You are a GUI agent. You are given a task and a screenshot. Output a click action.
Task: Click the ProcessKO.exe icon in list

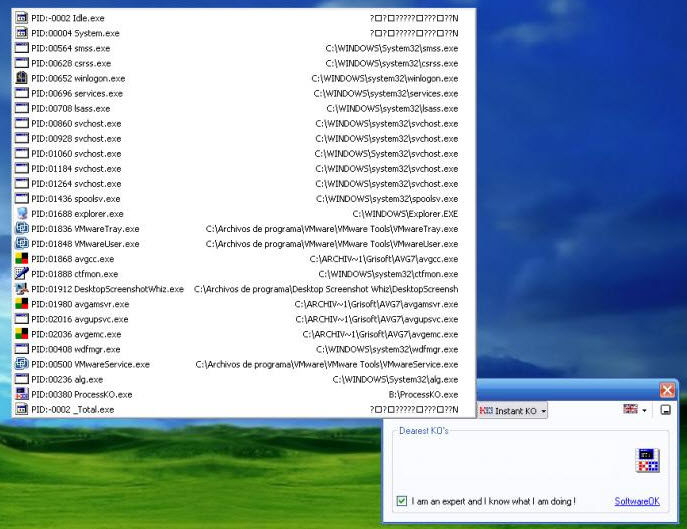(21, 394)
